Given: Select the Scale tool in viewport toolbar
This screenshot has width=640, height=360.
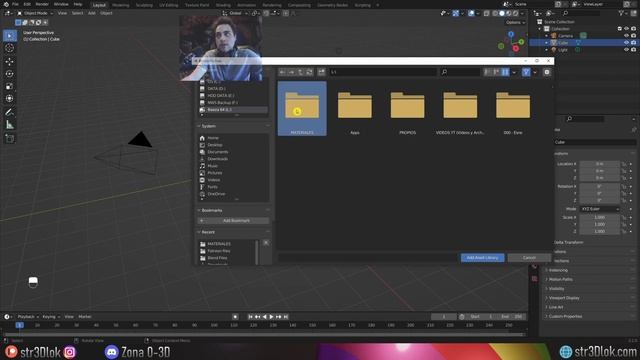Looking at the screenshot, I should pos(9,86).
